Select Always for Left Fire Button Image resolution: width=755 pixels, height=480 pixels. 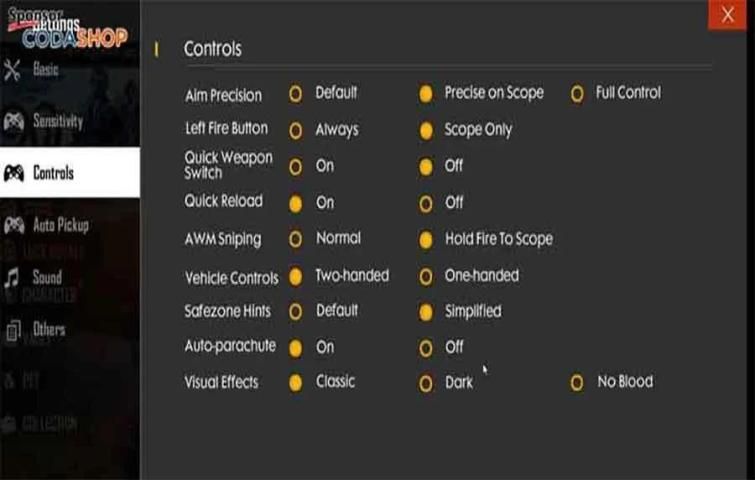296,130
